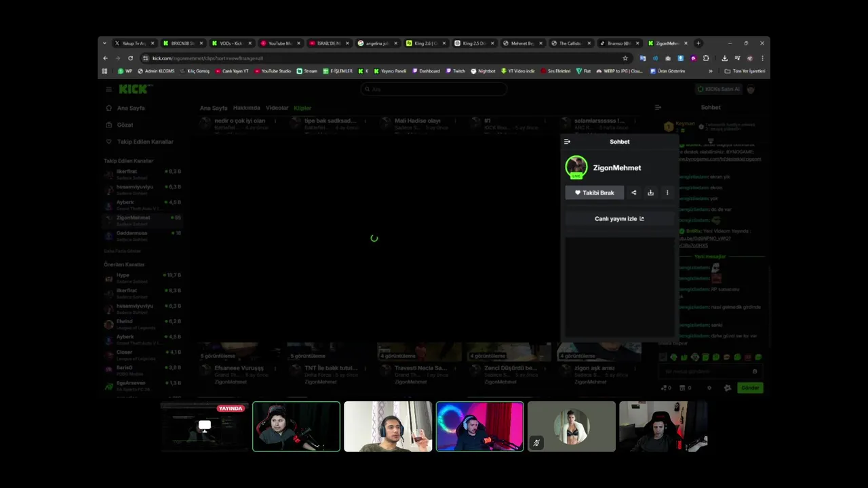Open the YouTube Studio bookmark
This screenshot has height=488, width=868.
coord(272,71)
